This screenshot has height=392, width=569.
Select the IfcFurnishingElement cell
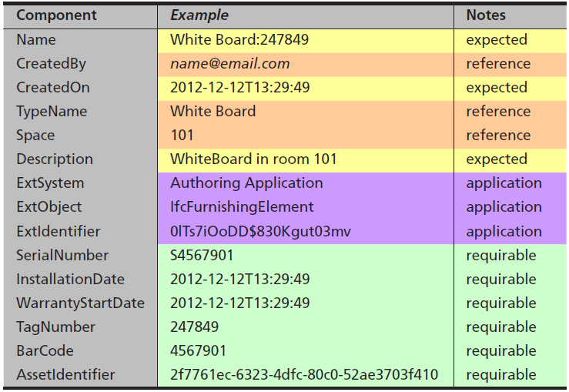[x=242, y=207]
